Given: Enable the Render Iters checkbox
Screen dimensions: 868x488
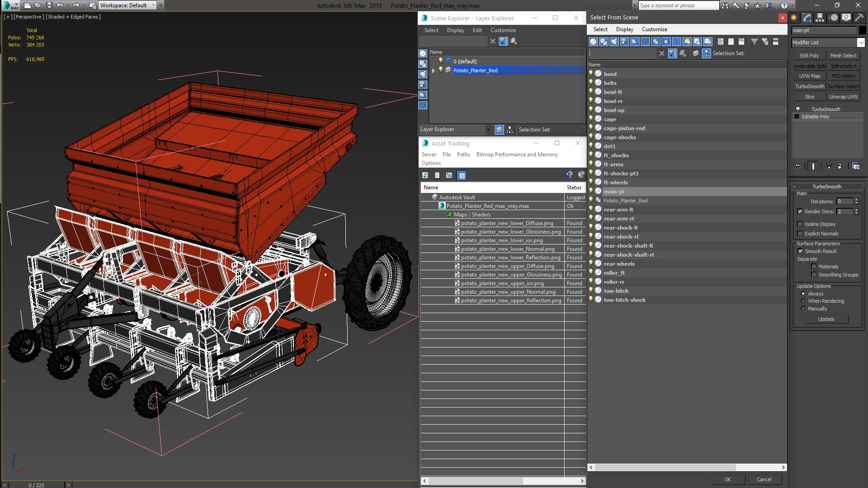Looking at the screenshot, I should click(x=800, y=211).
